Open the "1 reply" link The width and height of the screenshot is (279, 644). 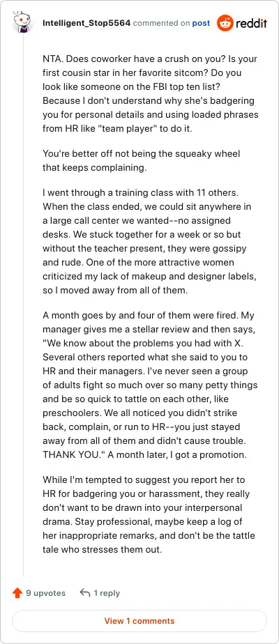107,593
